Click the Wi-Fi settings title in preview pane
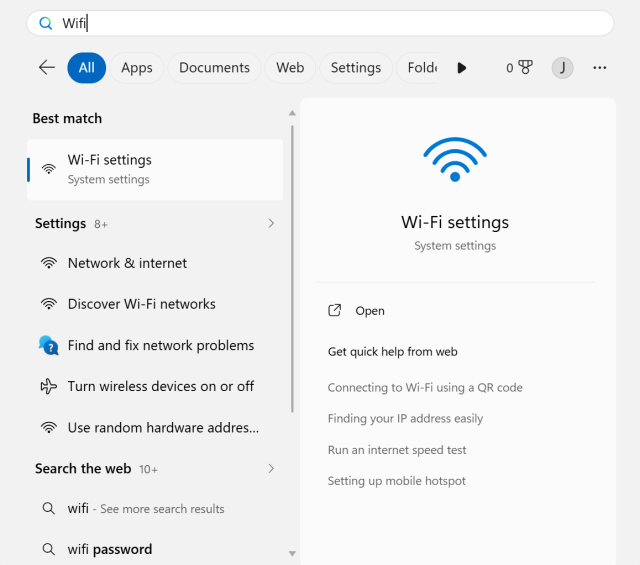Screen dimensions: 640x565 pos(455,222)
